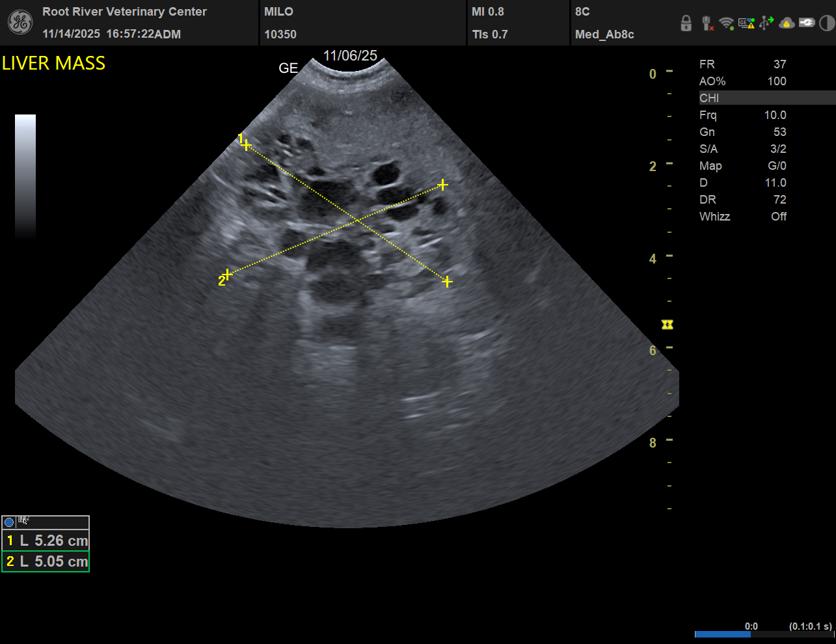Click the LIVER MASS annotation text
Image resolution: width=836 pixels, height=644 pixels.
point(53,63)
